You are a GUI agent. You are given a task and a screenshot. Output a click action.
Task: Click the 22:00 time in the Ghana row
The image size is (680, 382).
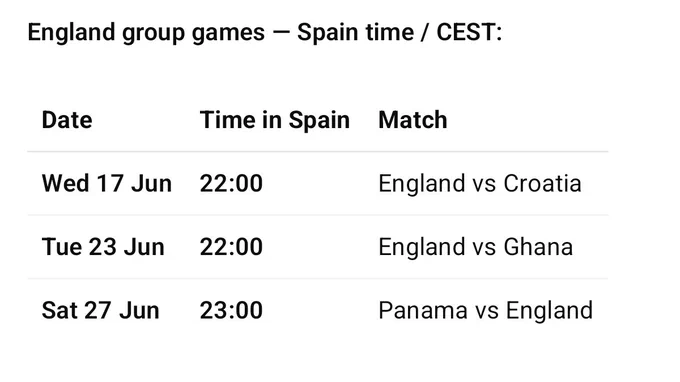[x=231, y=247]
